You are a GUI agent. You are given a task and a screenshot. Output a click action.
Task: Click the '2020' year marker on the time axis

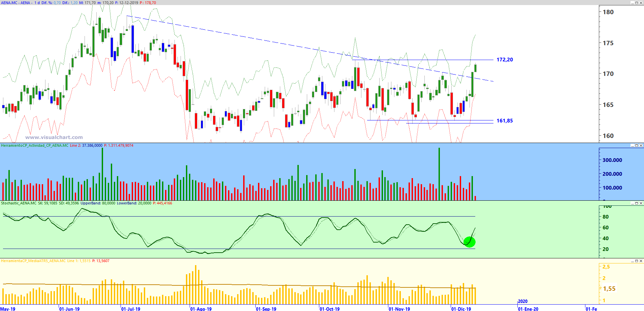[523, 301]
